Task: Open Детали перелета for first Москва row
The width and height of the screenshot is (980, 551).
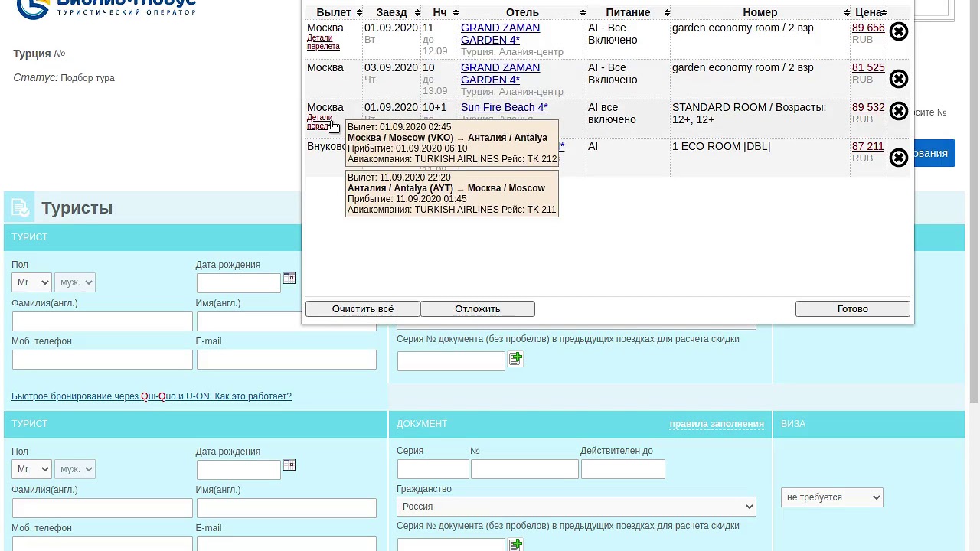Action: tap(323, 42)
